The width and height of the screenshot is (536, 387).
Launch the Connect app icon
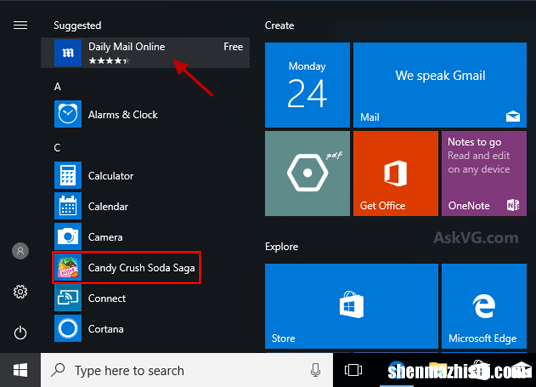tap(68, 298)
